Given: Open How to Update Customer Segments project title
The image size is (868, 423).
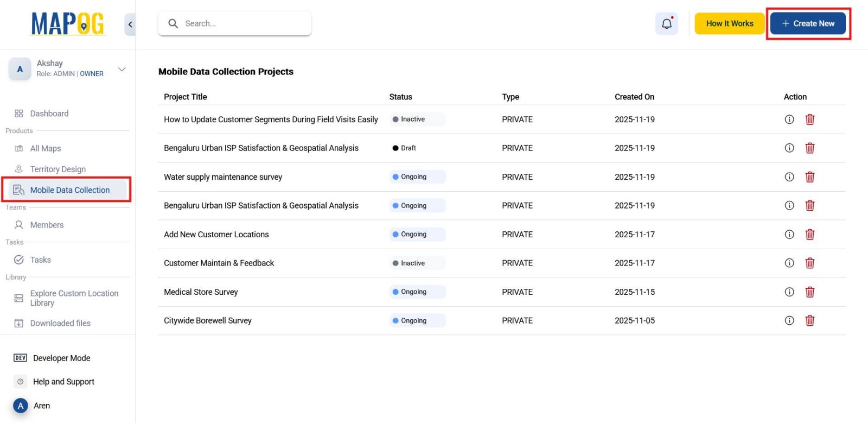Looking at the screenshot, I should click(271, 119).
